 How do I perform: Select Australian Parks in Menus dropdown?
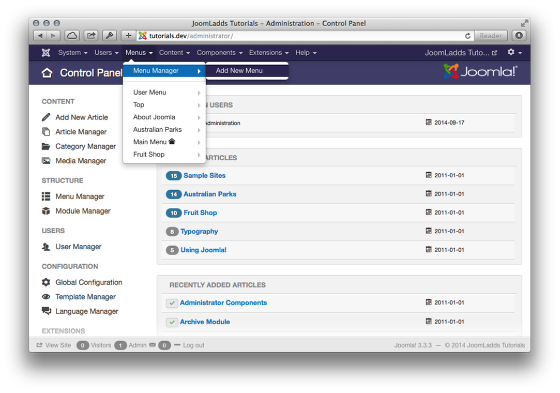click(x=164, y=129)
